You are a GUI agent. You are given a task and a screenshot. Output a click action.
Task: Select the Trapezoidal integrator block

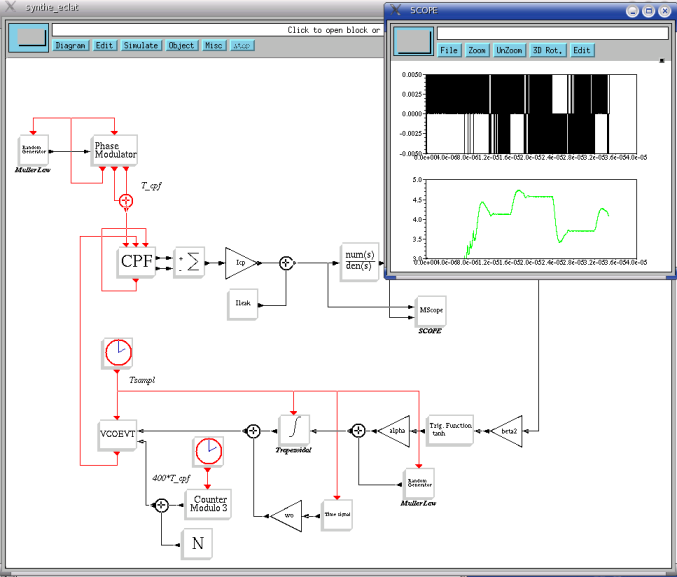[294, 429]
